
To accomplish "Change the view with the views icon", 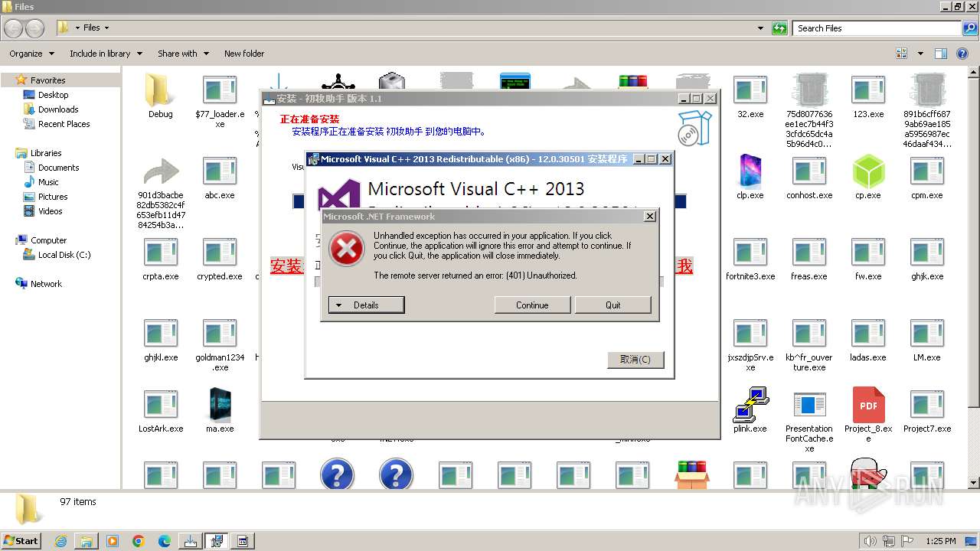I will tap(902, 54).
